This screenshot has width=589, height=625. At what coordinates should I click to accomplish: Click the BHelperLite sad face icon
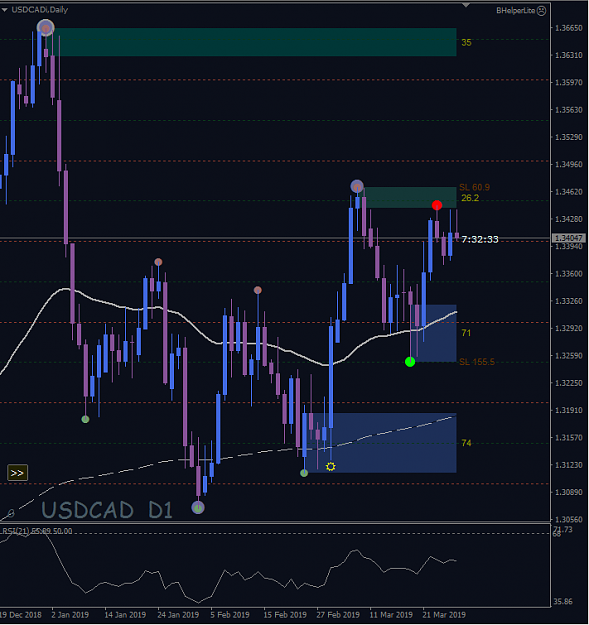(x=542, y=11)
